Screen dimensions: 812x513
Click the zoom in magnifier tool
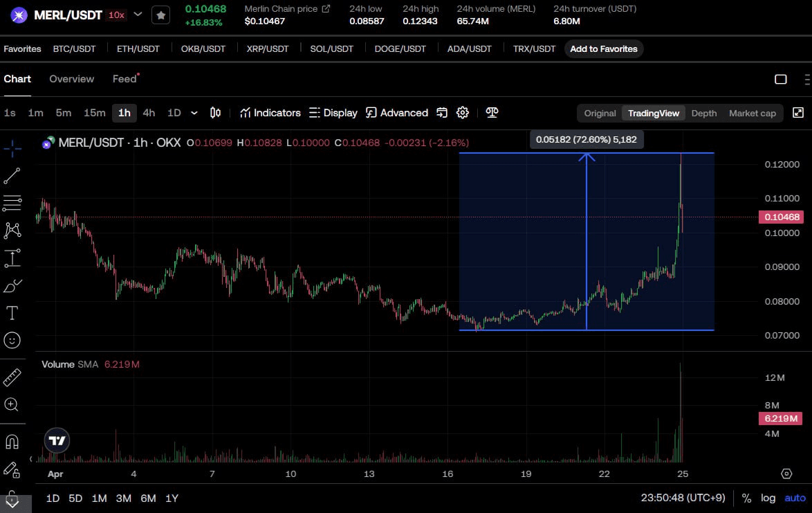click(x=11, y=405)
